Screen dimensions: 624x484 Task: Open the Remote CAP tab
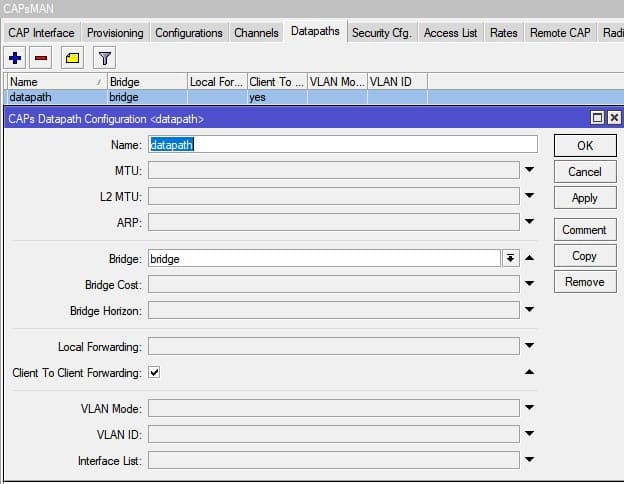560,33
